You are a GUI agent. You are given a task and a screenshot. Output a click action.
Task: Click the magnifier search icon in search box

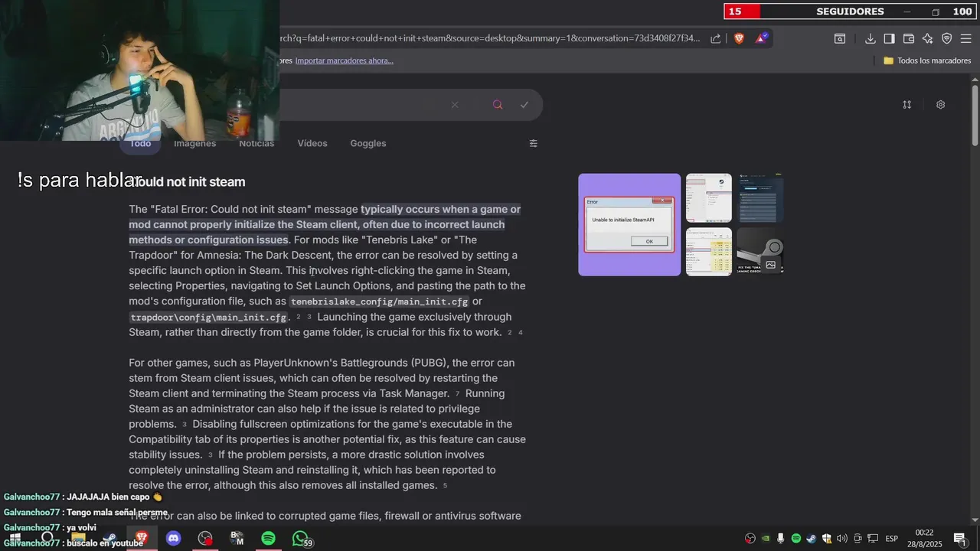(498, 105)
